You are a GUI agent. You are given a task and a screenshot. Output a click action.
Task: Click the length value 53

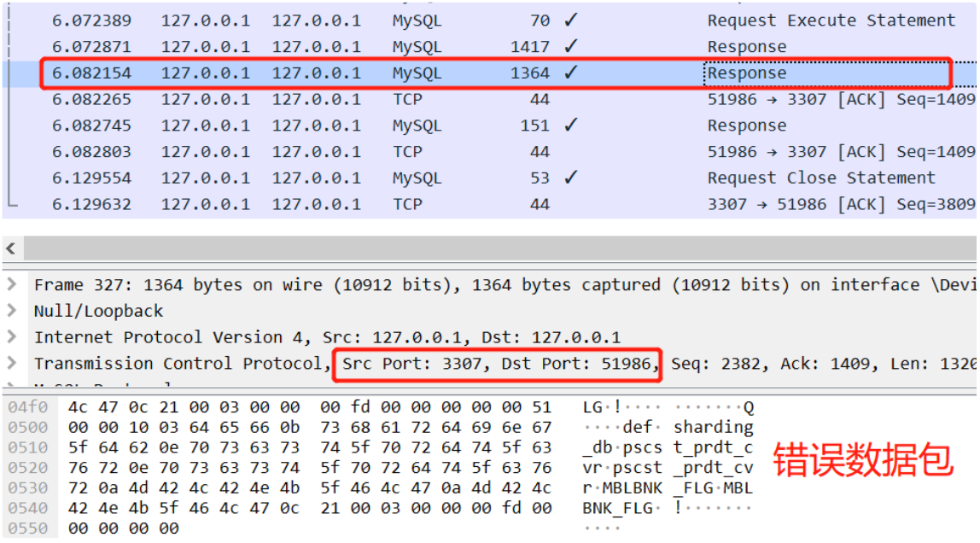pos(540,178)
